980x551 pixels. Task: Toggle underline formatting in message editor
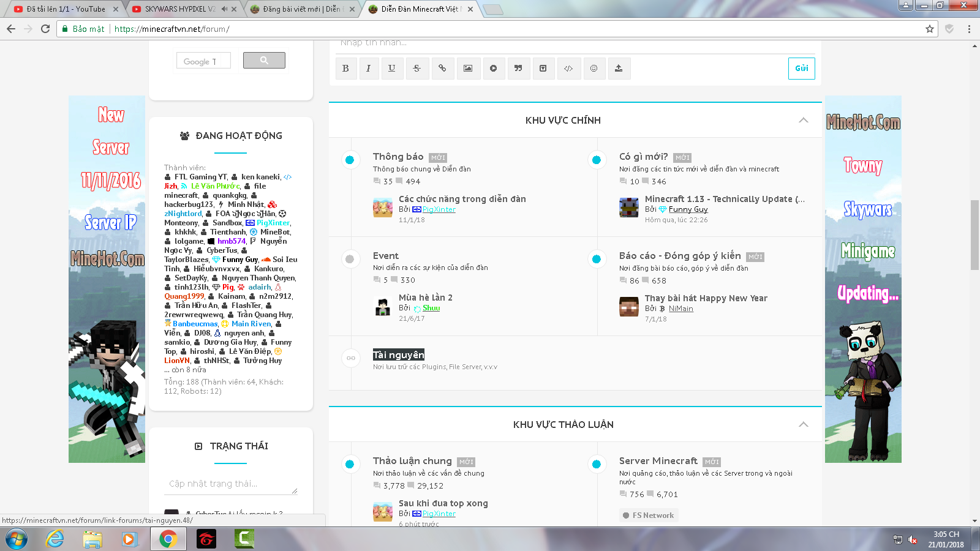(x=392, y=69)
